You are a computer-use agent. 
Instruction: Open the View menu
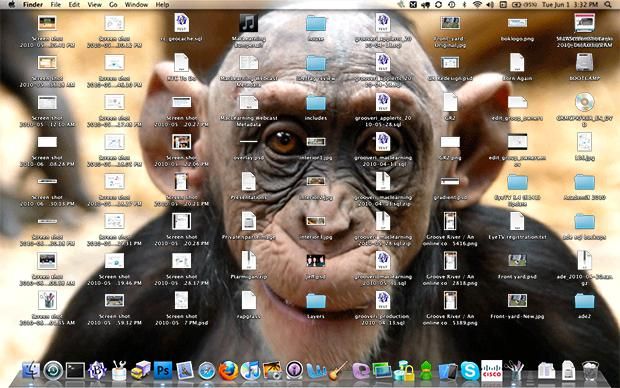click(x=94, y=5)
